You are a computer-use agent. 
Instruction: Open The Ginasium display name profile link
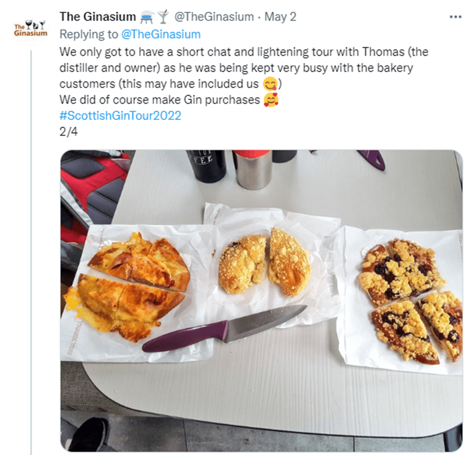[x=98, y=17]
